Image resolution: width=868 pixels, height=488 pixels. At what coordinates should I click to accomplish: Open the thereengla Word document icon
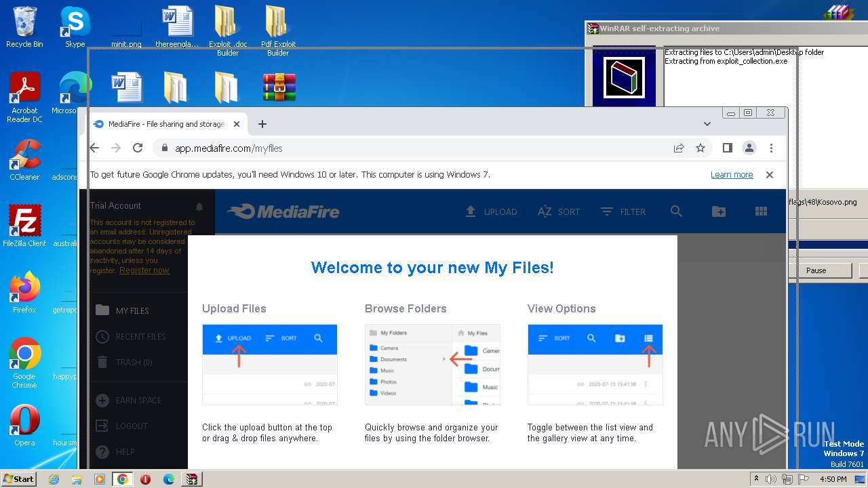point(177,27)
